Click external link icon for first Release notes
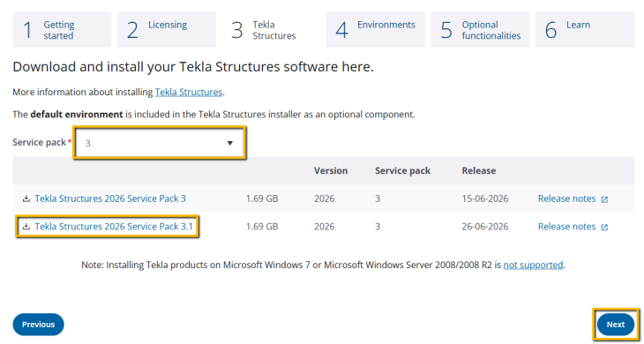This screenshot has width=644, height=344. point(604,199)
